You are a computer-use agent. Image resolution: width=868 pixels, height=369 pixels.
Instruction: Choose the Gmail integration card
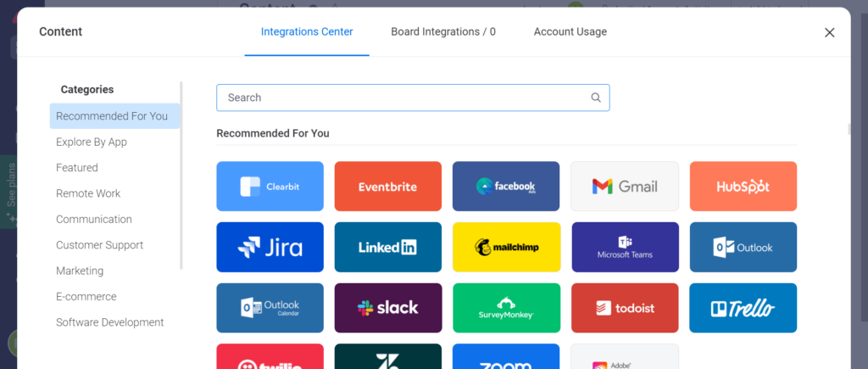[x=625, y=186]
